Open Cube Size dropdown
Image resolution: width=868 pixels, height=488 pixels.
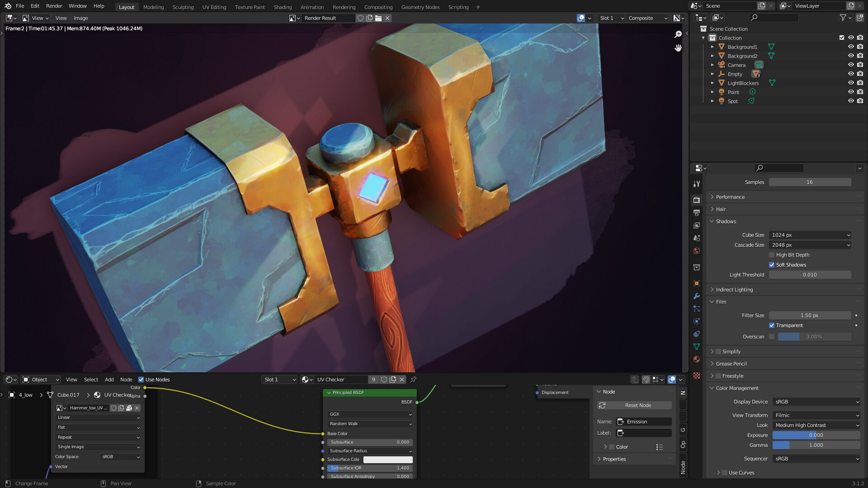810,235
